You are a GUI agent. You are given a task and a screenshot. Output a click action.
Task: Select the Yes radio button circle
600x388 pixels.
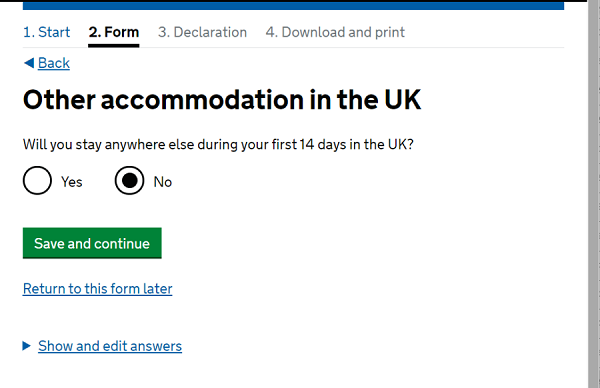click(x=37, y=181)
